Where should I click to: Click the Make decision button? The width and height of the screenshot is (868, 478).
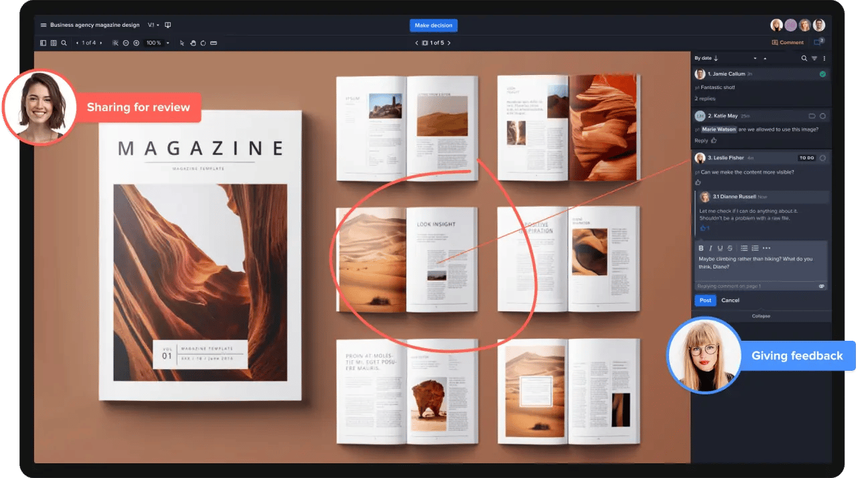coord(433,25)
